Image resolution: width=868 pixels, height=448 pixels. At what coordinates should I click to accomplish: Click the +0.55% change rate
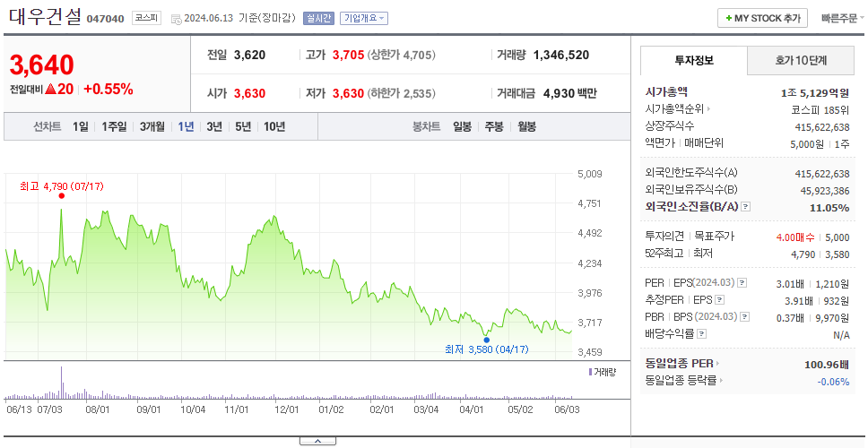(108, 89)
